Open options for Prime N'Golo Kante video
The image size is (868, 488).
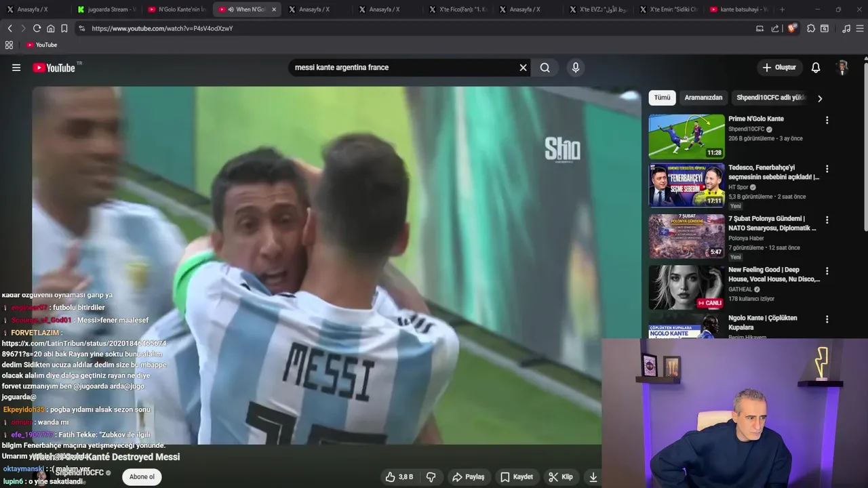click(x=827, y=120)
